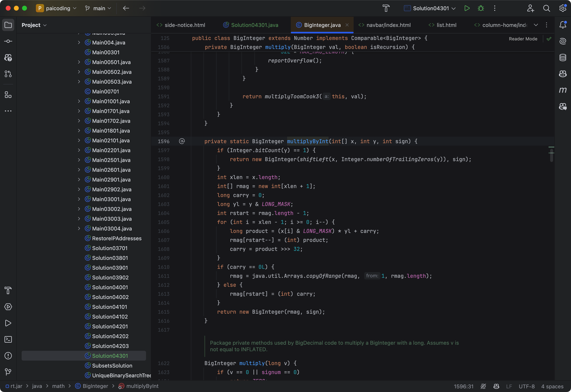Select Solution04301 in the project tree
Image resolution: width=571 pixels, height=392 pixels.
[84, 356]
